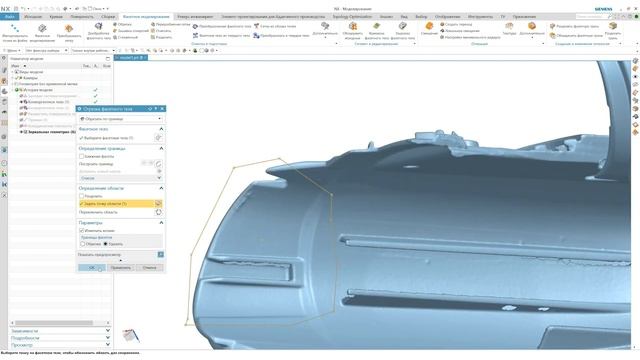Open the Анализ ribbon tab
The width and height of the screenshot is (640, 360).
coord(386,17)
